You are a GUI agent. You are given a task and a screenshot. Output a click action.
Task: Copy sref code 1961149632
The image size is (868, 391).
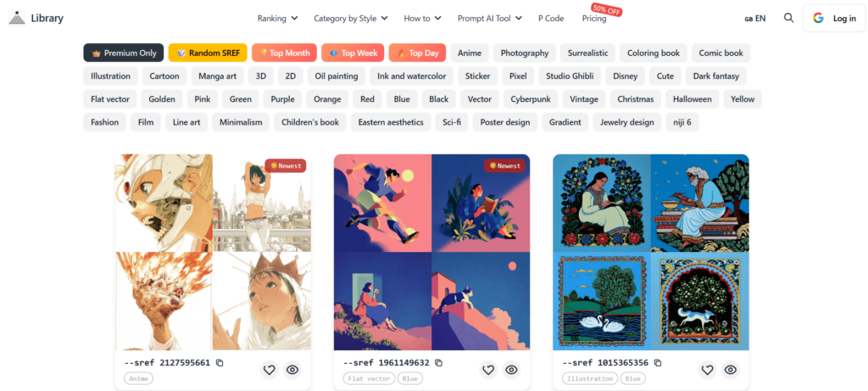tap(439, 363)
